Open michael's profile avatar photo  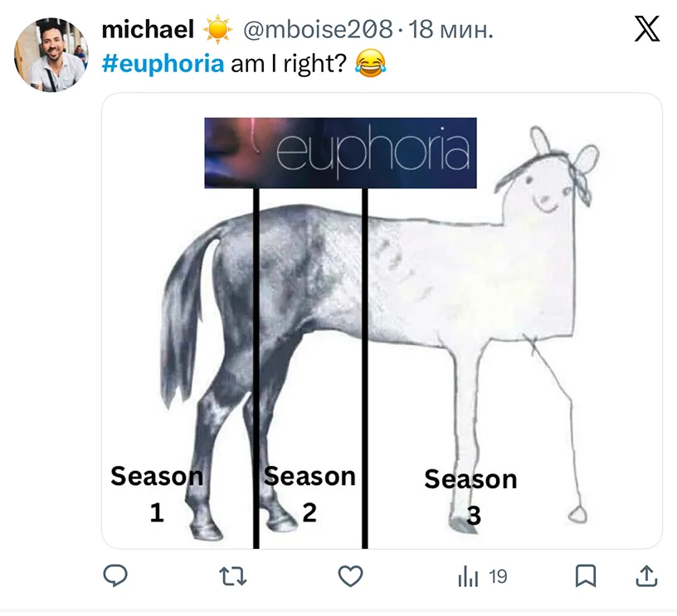coord(51,55)
